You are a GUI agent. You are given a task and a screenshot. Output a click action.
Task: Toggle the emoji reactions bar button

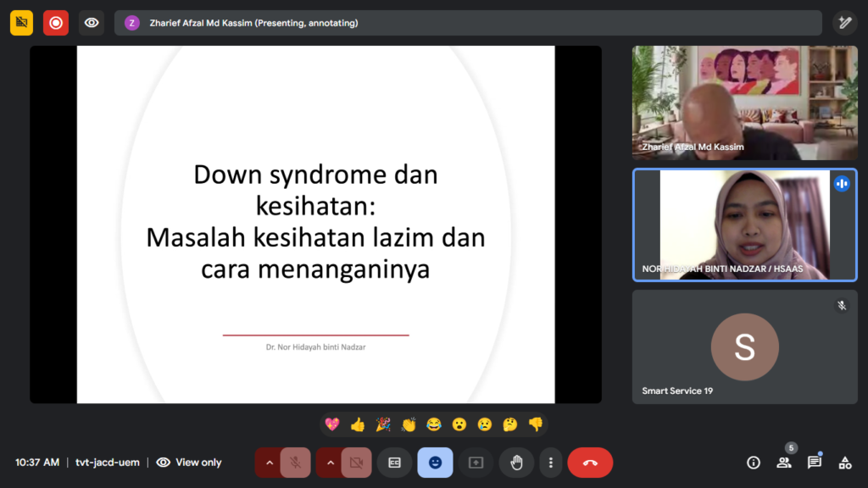435,463
